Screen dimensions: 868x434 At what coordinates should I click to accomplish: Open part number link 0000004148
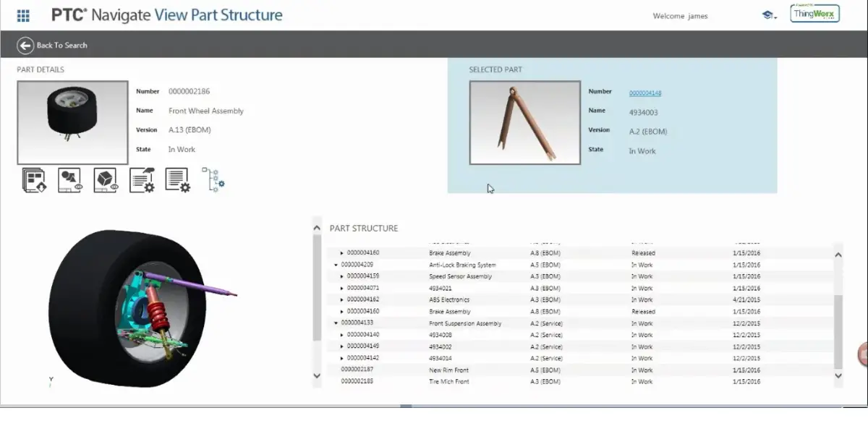coord(645,93)
